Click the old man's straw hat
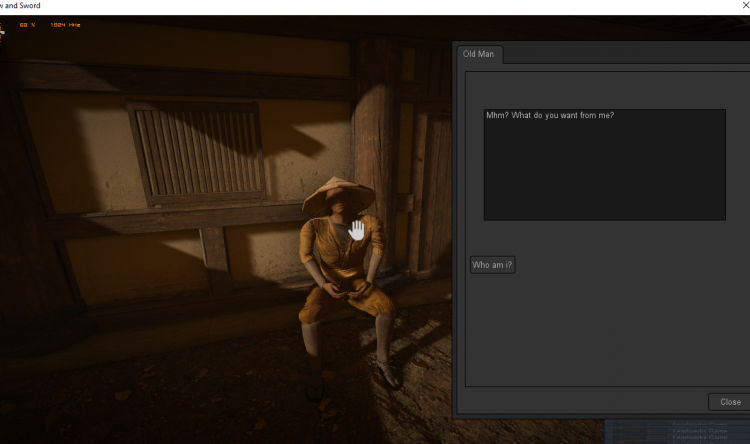This screenshot has width=750, height=444. click(x=338, y=194)
